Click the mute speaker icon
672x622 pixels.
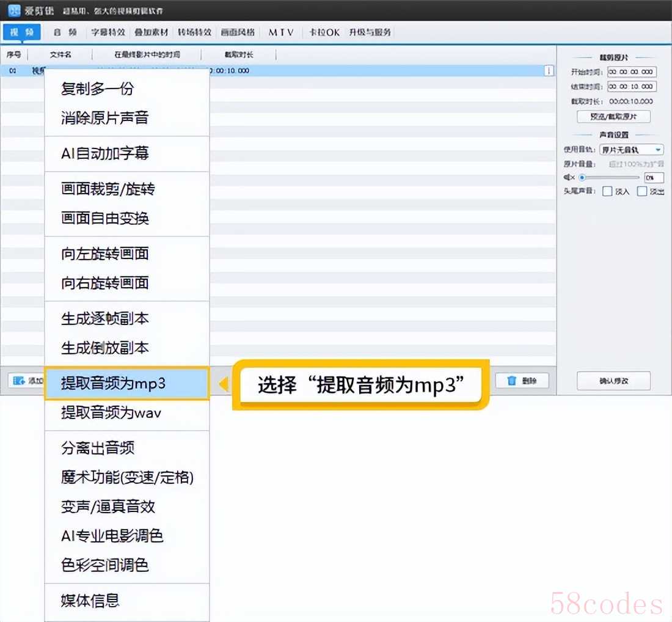569,178
